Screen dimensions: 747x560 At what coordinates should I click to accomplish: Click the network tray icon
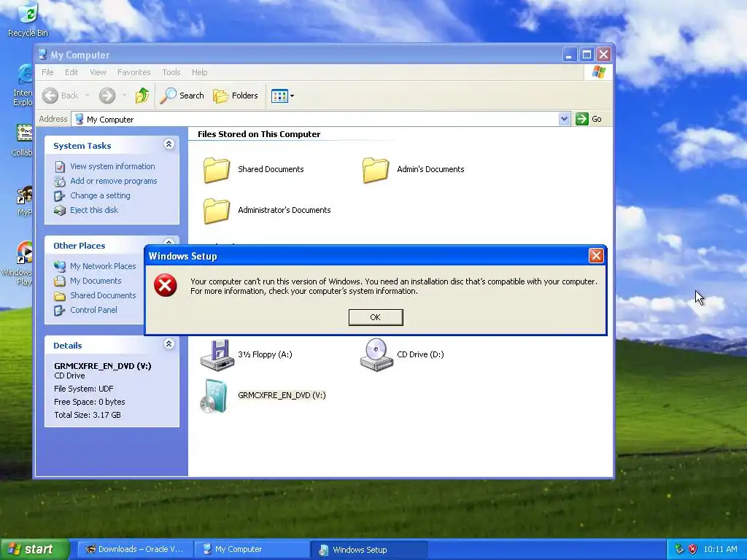click(679, 549)
